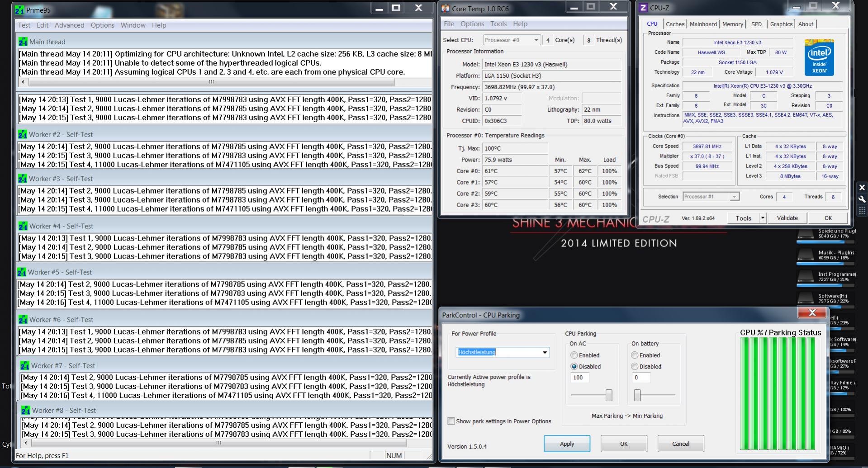Select Enabled under On battery parking
The width and height of the screenshot is (868, 468).
point(635,355)
